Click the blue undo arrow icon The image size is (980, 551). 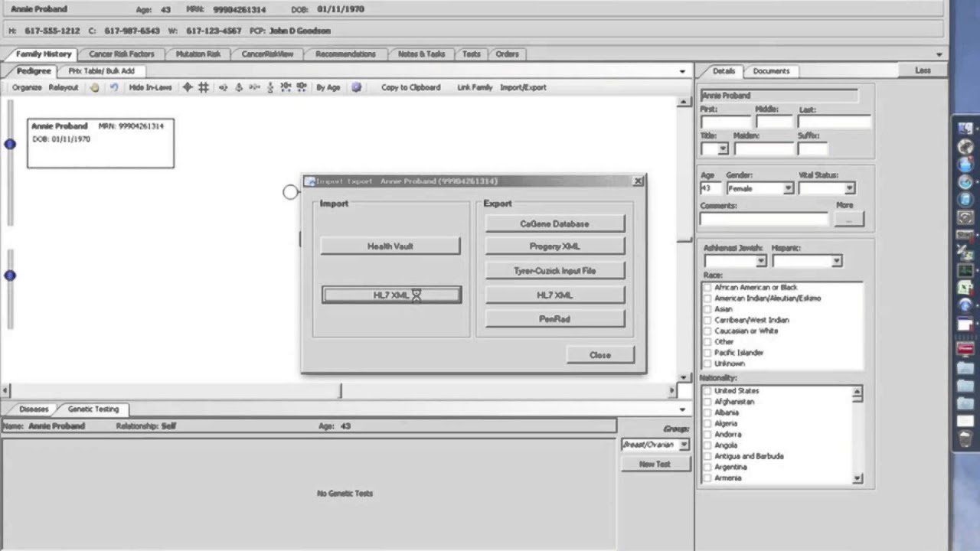point(113,87)
